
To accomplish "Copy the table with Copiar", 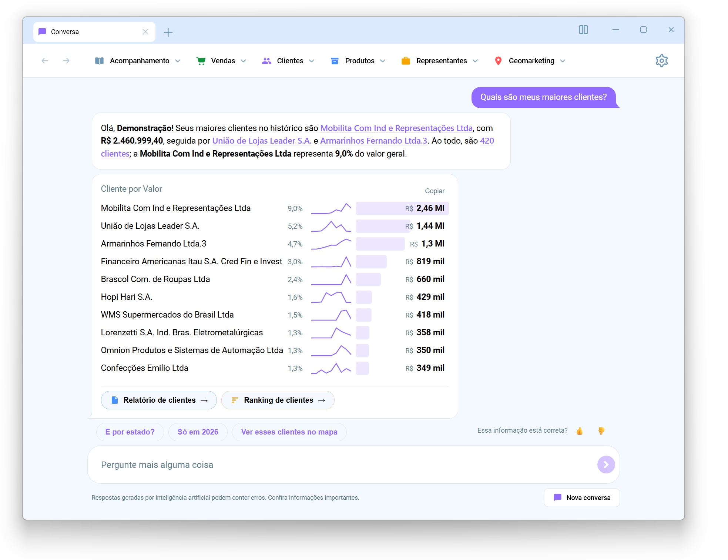I will 435,191.
